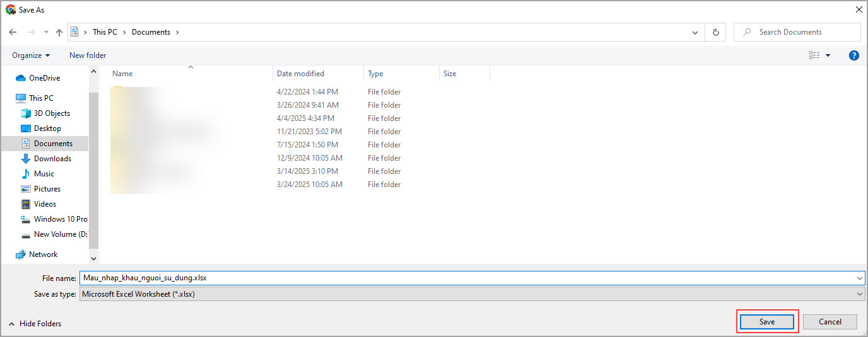Image resolution: width=868 pixels, height=337 pixels.
Task: Collapse with Hide Folders toggle
Action: (x=35, y=324)
